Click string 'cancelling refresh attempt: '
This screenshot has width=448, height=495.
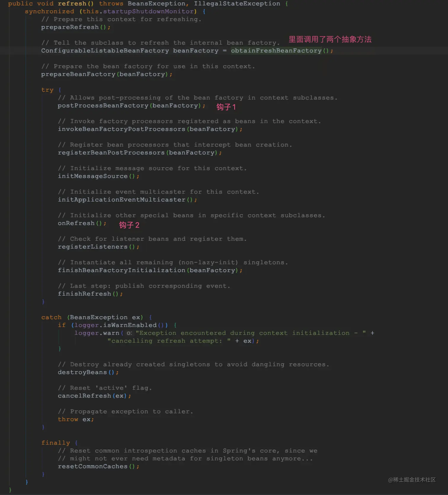coord(169,341)
